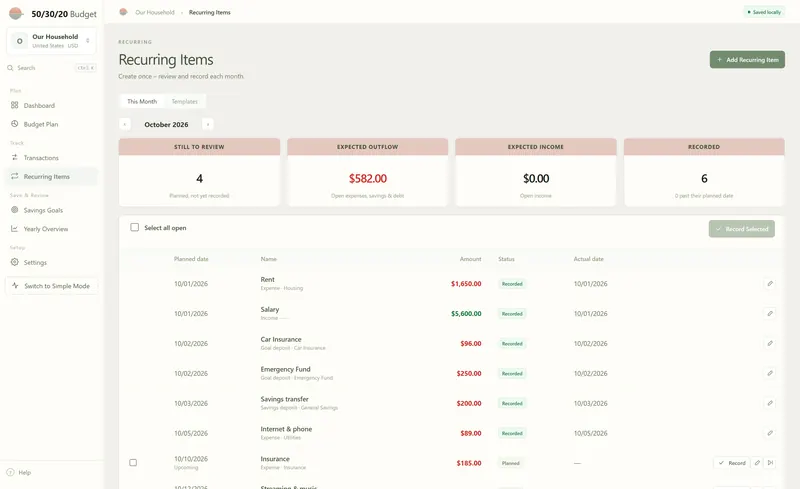Viewport: 800px width, 489px height.
Task: Edit the Rent row pencil icon
Action: [770, 283]
